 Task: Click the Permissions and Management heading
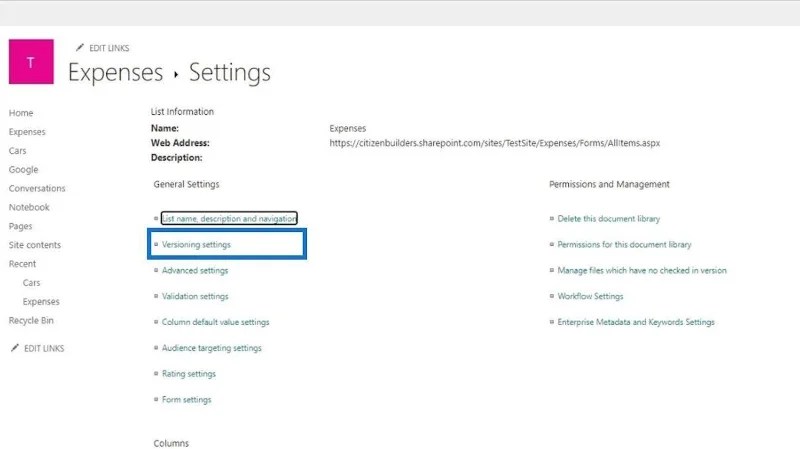coord(609,184)
